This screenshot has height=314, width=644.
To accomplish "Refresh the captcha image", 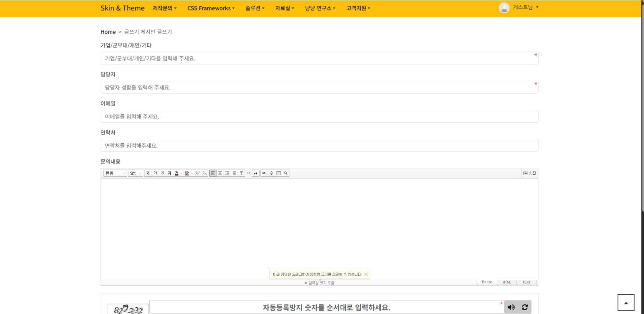I will [x=525, y=307].
